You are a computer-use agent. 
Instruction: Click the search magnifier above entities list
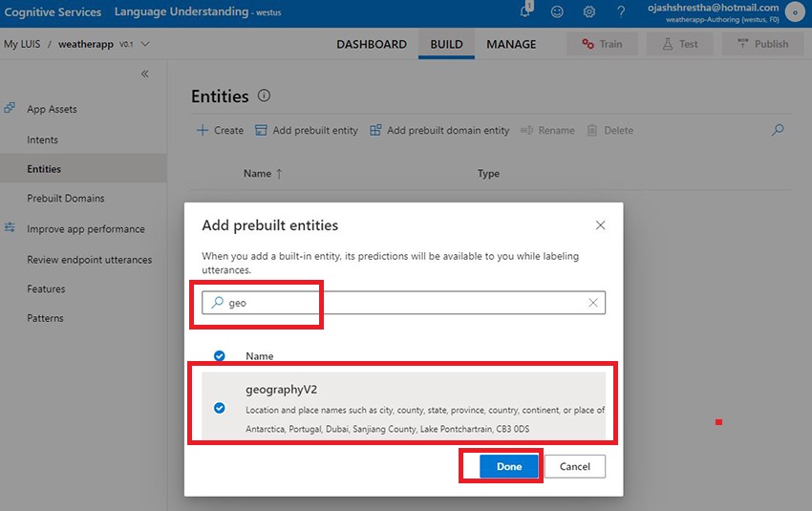pos(779,130)
